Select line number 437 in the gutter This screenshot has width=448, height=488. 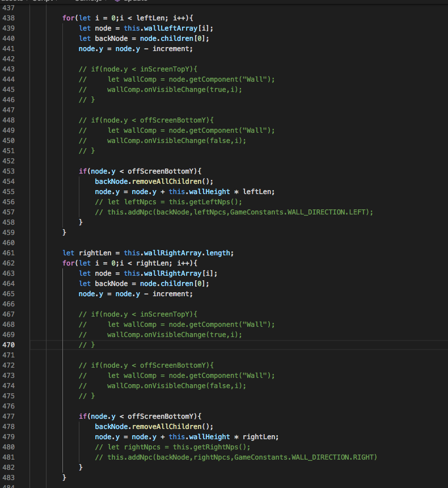click(9, 8)
